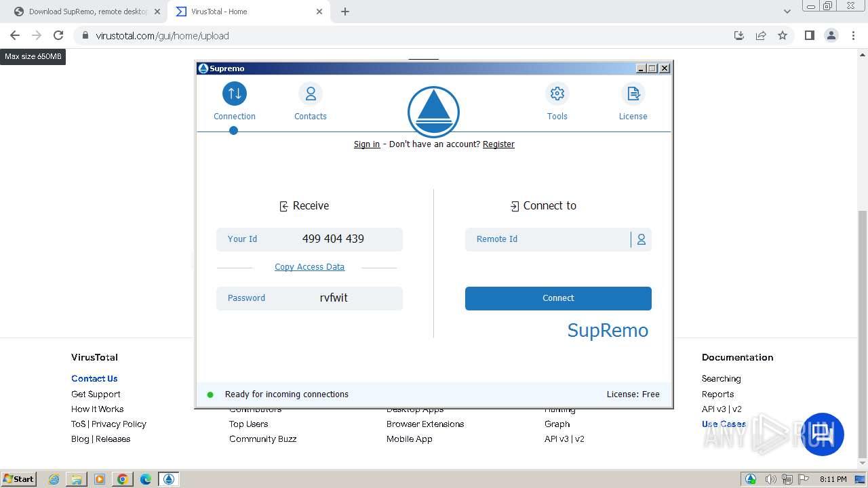Open the Tools gear icon in Supremo
The width and height of the screenshot is (868, 488).
[557, 94]
